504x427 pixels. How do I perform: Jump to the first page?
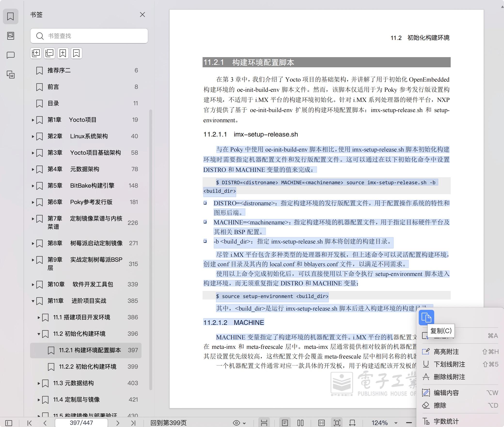click(x=30, y=423)
